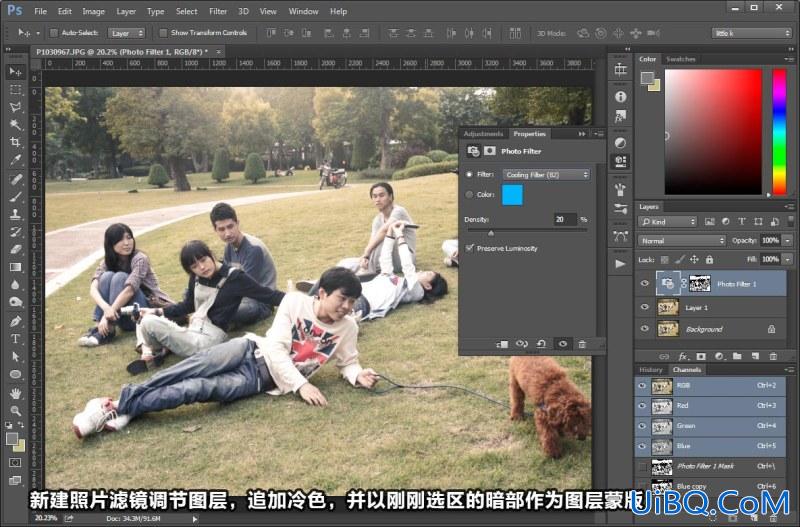
Task: Reset Photo Filter adjustment defaults
Action: point(541,344)
